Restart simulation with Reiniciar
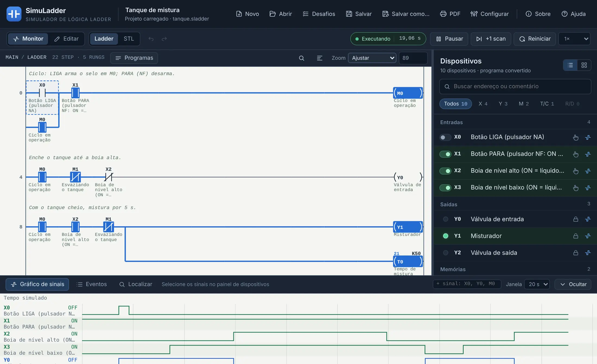This screenshot has height=364, width=597. (535, 39)
